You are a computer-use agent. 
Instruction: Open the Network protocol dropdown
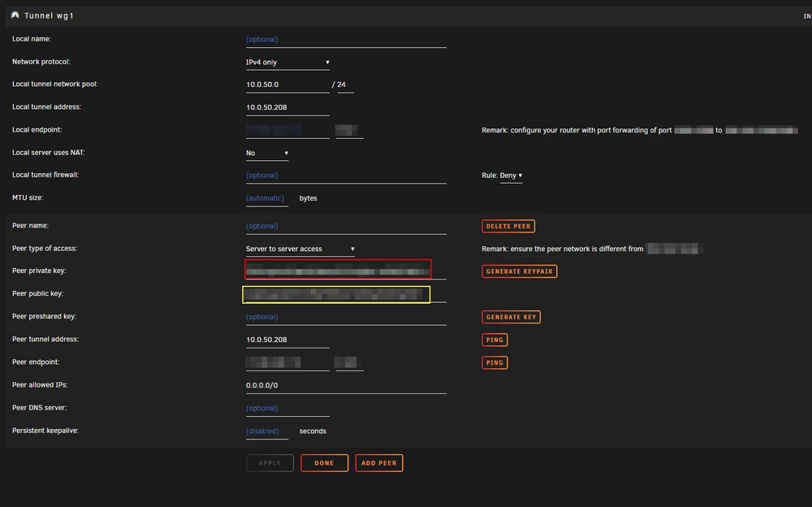point(287,63)
